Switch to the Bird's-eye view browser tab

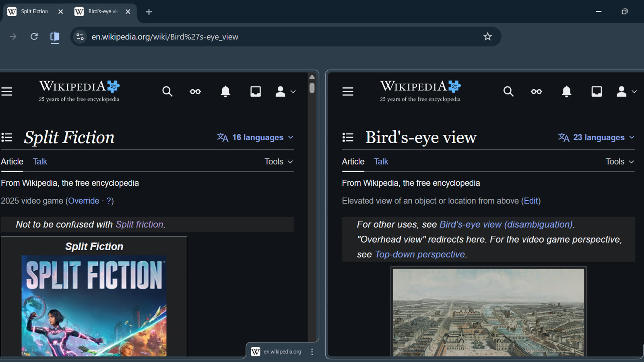(x=103, y=12)
